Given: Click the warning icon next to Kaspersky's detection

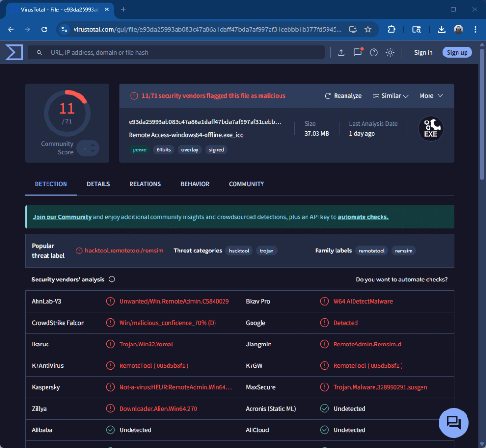Looking at the screenshot, I should pos(111,387).
